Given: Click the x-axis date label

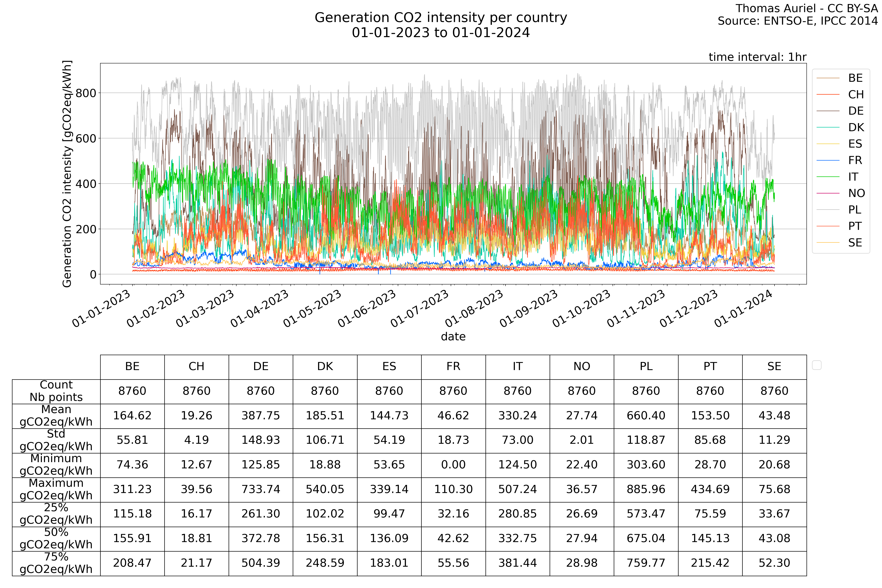Looking at the screenshot, I should [453, 336].
